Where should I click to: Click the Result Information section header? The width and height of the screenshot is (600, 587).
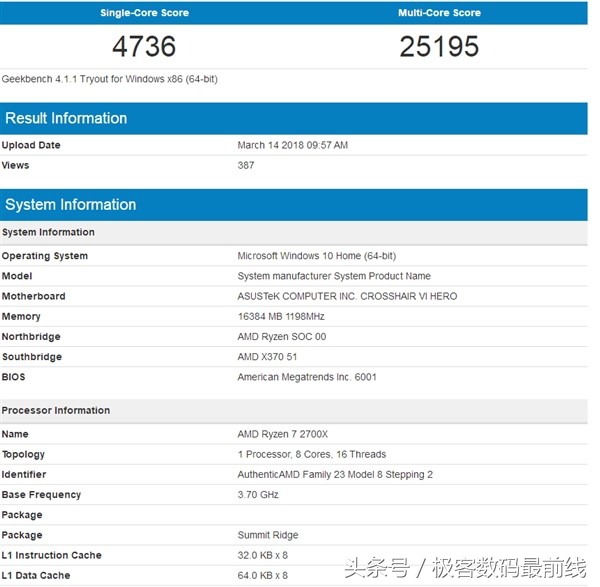[x=293, y=118]
